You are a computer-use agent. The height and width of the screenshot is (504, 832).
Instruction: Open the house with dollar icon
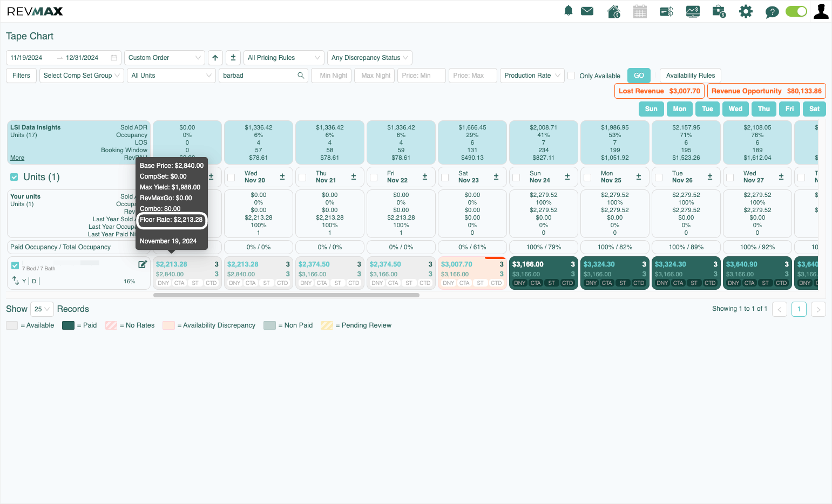pos(614,11)
